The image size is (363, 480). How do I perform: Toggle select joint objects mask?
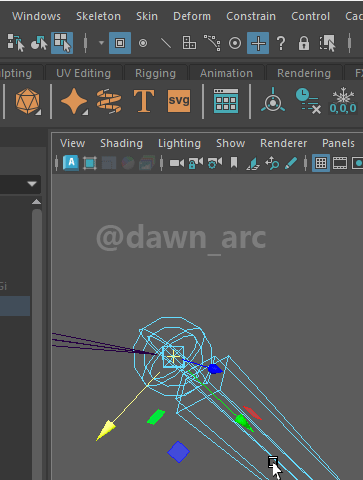[x=143, y=43]
